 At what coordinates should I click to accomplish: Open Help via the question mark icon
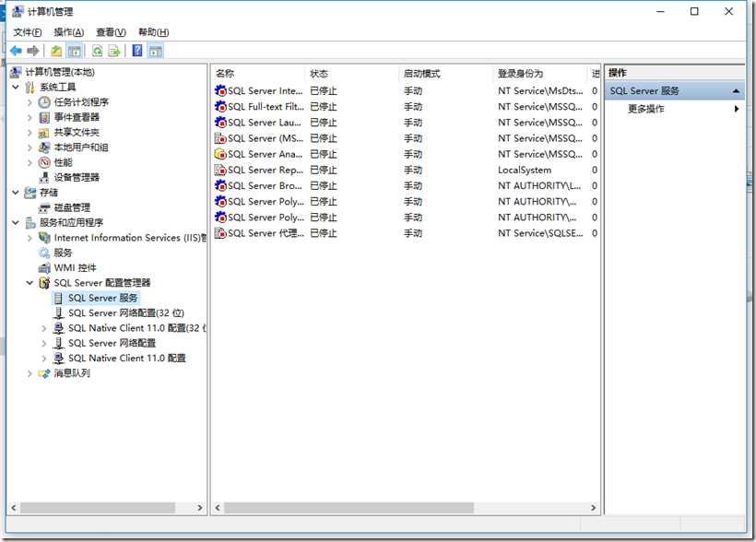[137, 50]
